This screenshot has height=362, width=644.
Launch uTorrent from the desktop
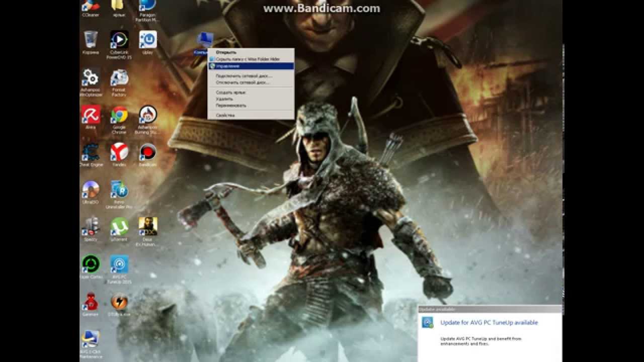(119, 229)
